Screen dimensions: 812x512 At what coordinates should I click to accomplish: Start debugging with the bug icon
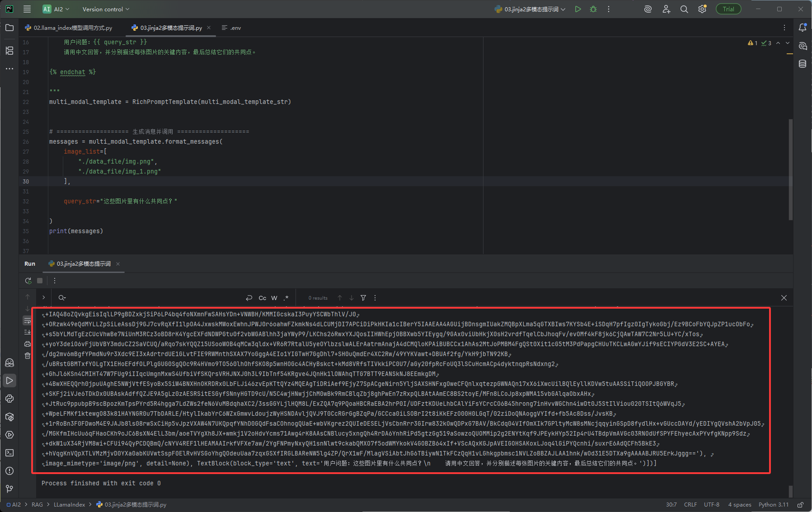point(593,9)
